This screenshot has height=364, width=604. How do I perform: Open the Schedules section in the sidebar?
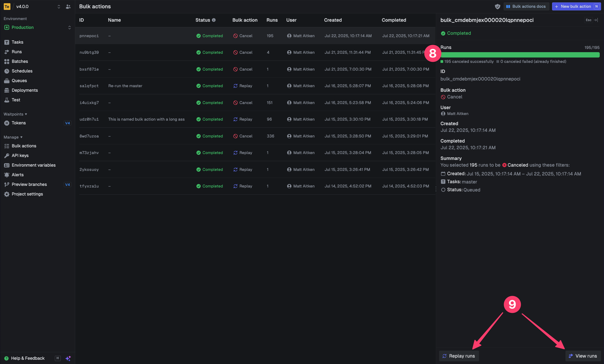(x=22, y=71)
